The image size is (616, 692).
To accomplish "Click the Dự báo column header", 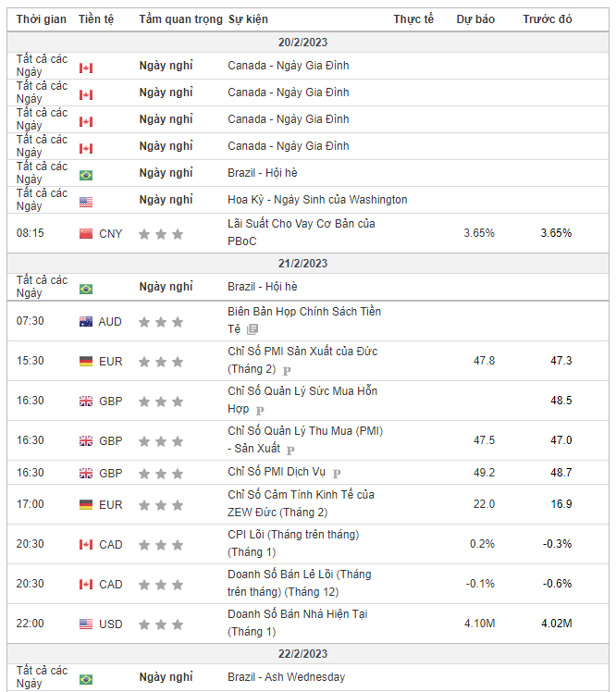I will [x=475, y=19].
